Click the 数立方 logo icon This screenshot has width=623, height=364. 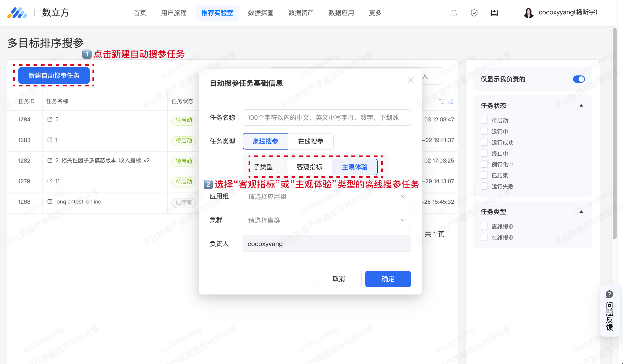click(17, 13)
